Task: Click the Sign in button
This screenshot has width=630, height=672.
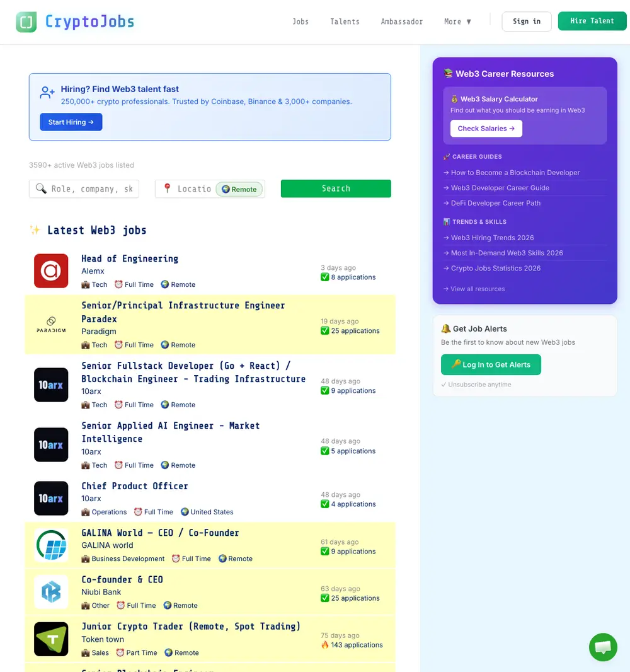Action: [526, 21]
